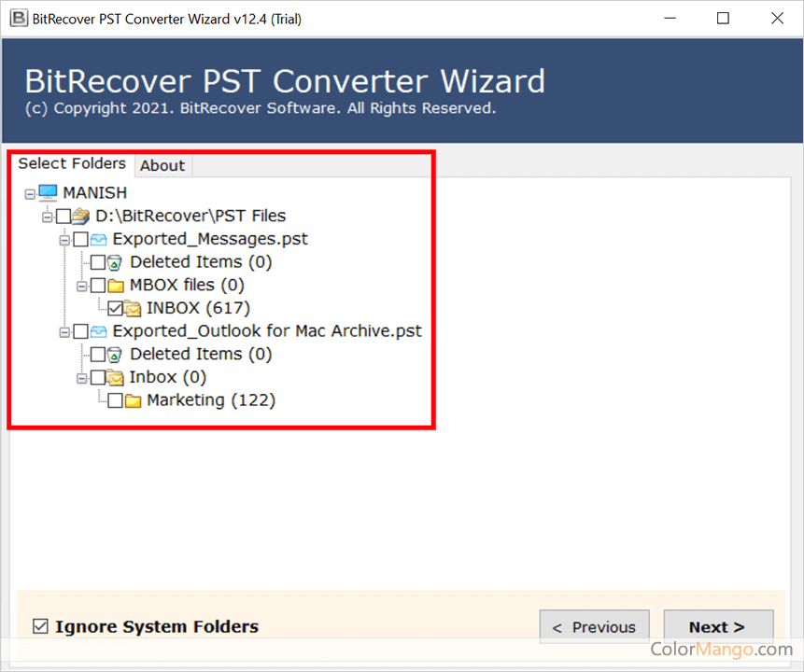
Task: Click the MBOX files folder icon
Action: [x=116, y=286]
